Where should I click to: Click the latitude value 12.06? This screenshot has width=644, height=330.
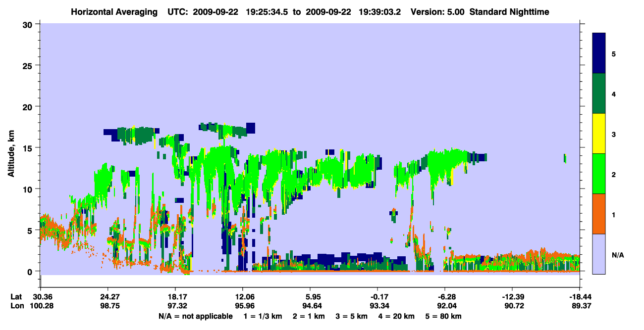pyautogui.click(x=242, y=297)
